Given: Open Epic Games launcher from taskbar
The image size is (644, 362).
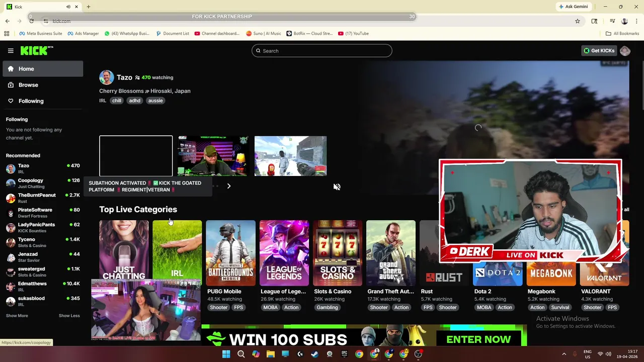Looking at the screenshot, I should click(344, 354).
